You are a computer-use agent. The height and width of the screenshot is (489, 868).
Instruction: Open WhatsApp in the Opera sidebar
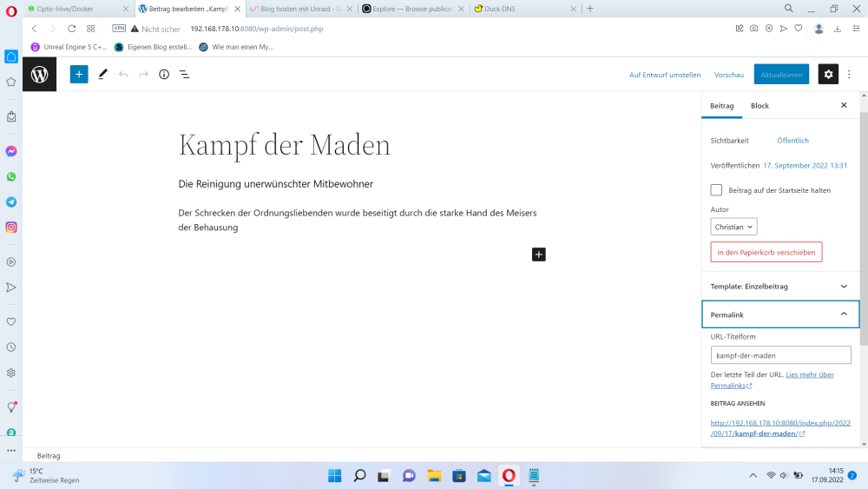click(x=11, y=176)
